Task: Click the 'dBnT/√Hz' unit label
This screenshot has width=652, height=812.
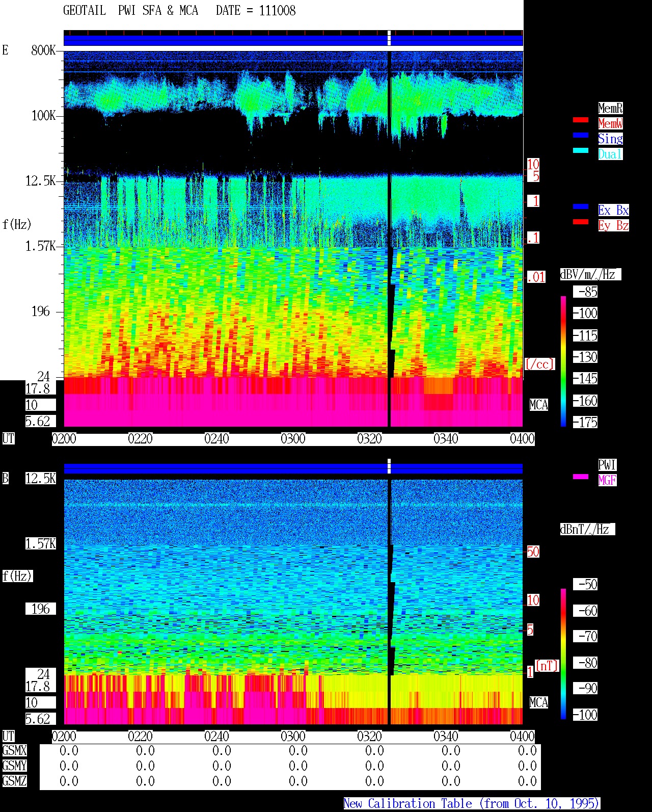Action: [587, 529]
